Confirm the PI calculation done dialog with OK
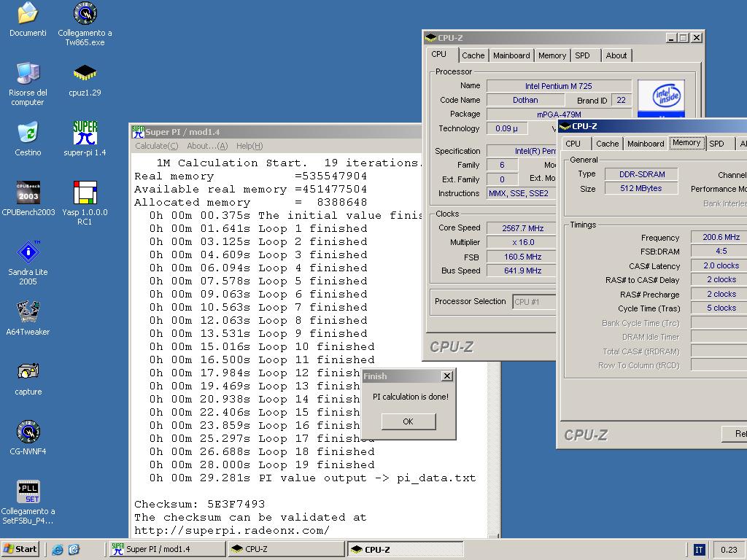 (x=409, y=421)
